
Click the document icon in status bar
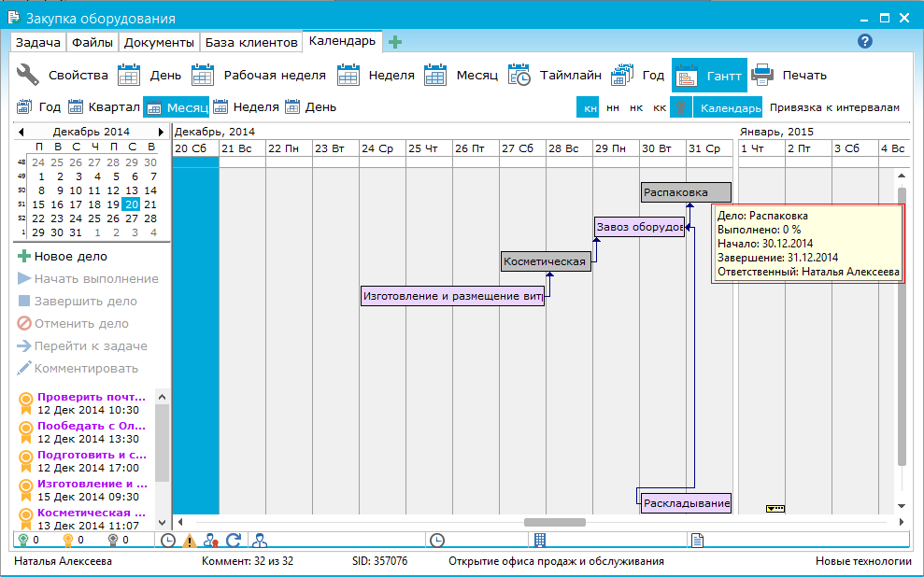[x=697, y=540]
